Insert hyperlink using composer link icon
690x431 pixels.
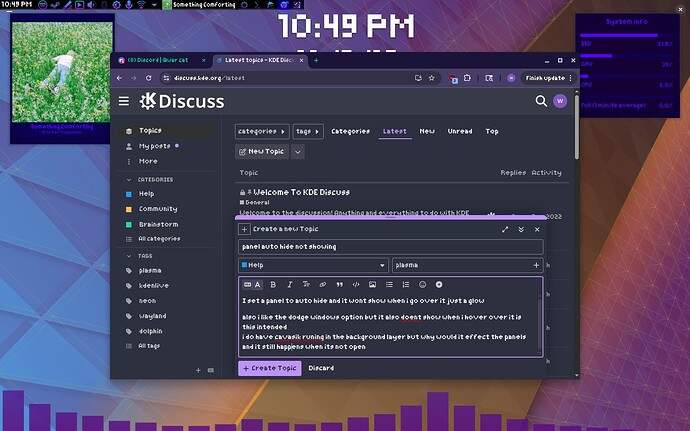[x=323, y=285]
